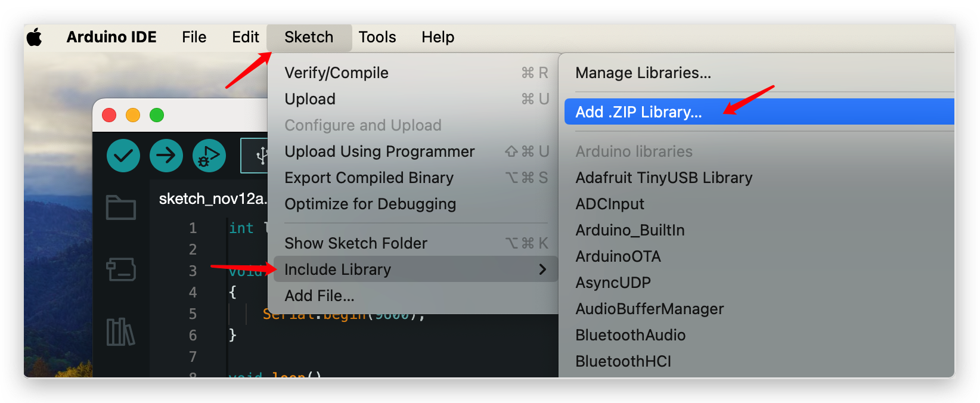Start debugging with the debug play icon
The image size is (980, 403).
coord(209,156)
